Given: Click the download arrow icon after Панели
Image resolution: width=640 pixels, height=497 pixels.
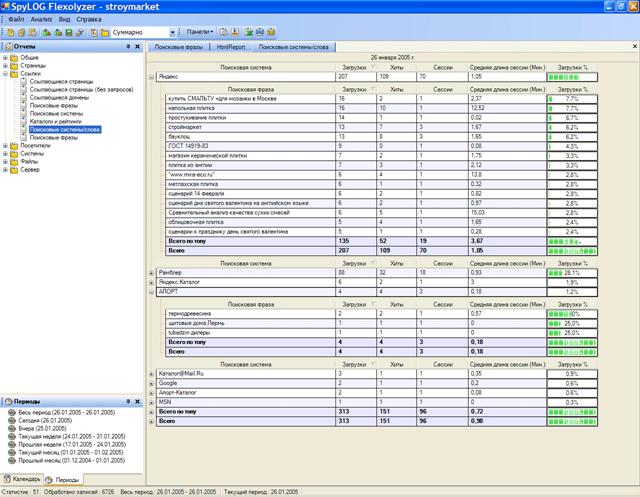Looking at the screenshot, I should pos(235,32).
